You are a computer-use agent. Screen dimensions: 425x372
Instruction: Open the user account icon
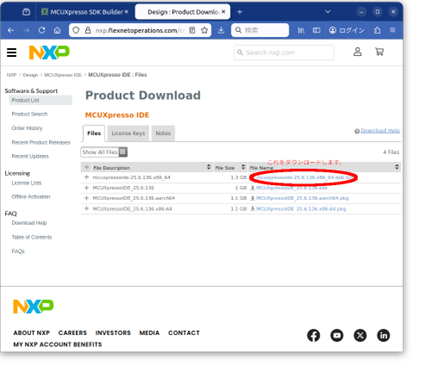coord(357,52)
